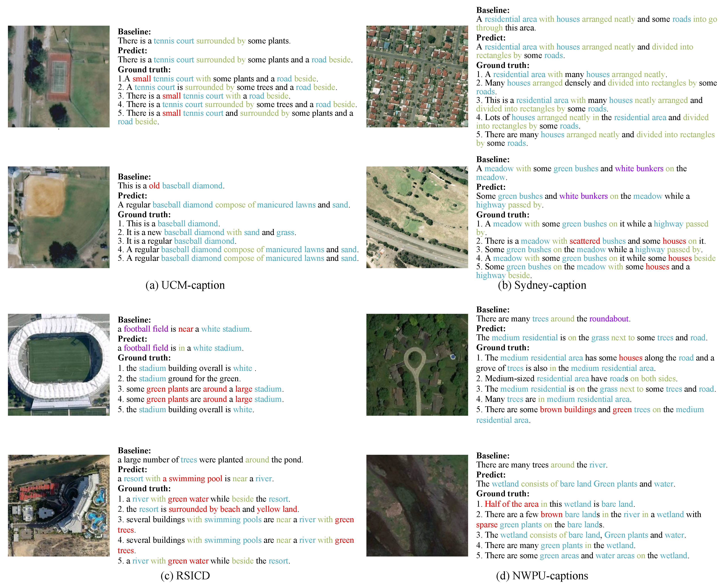
Task: Click the (d) NWPU-captions label
Action: pyautogui.click(x=542, y=576)
